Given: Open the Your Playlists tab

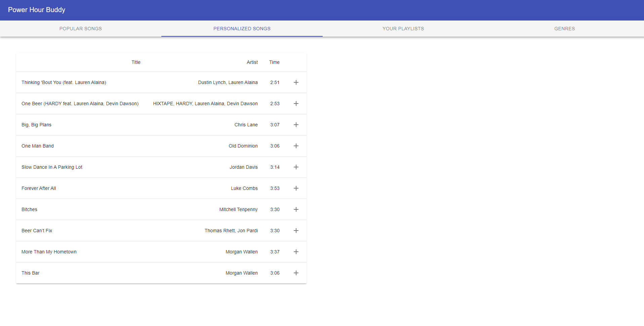Looking at the screenshot, I should [403, 29].
